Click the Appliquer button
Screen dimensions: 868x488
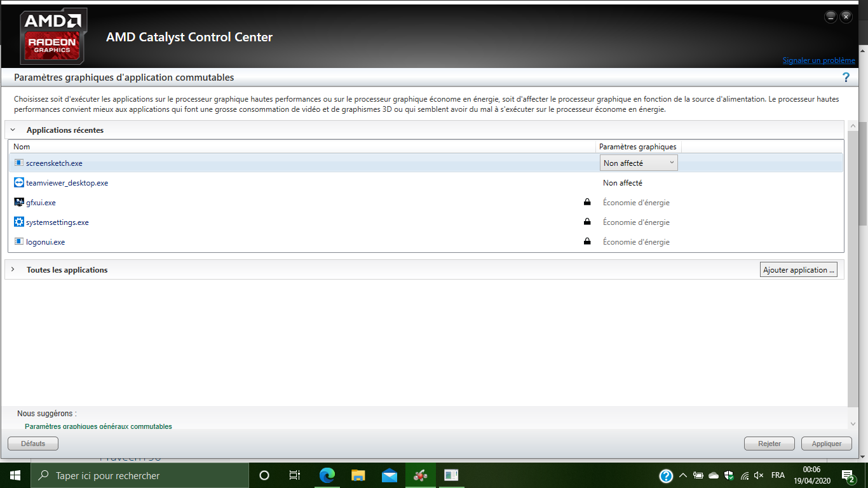(827, 444)
